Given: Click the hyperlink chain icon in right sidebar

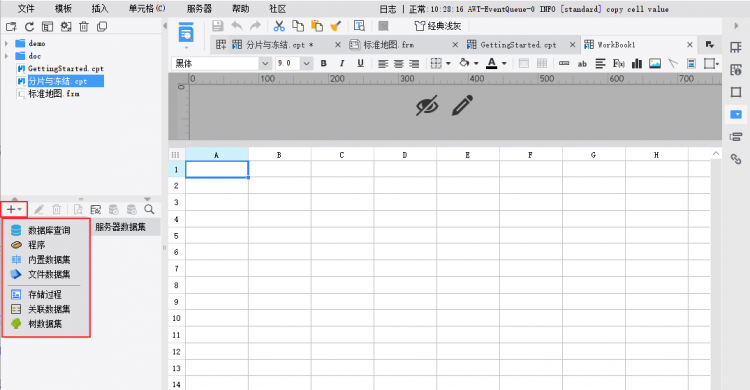Looking at the screenshot, I should [736, 159].
